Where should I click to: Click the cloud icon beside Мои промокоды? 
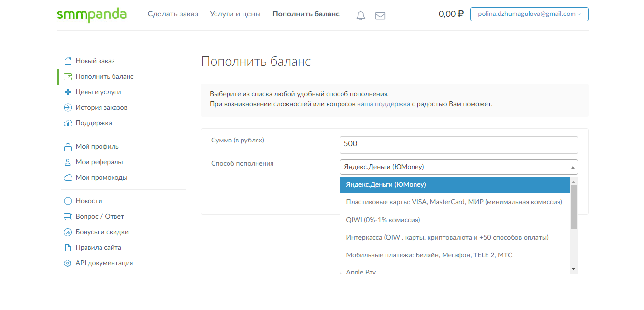click(x=68, y=178)
